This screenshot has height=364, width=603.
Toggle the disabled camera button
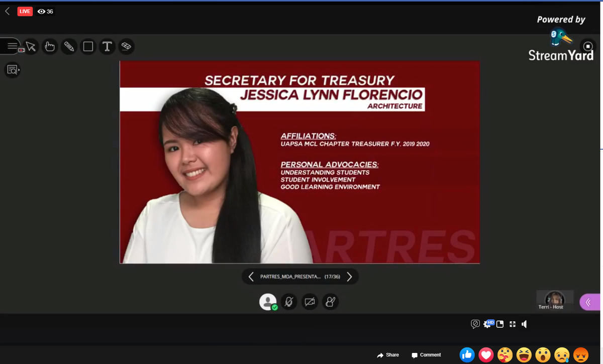(310, 302)
